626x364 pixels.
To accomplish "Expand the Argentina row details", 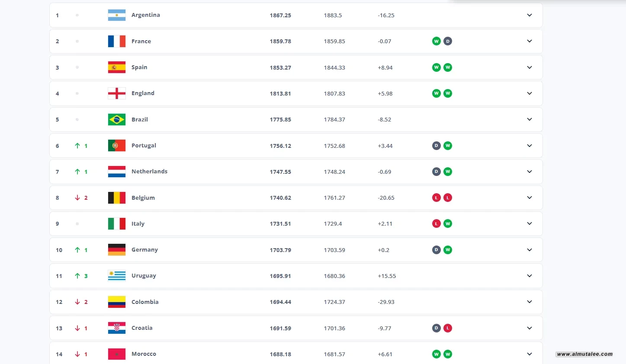I will tap(530, 15).
